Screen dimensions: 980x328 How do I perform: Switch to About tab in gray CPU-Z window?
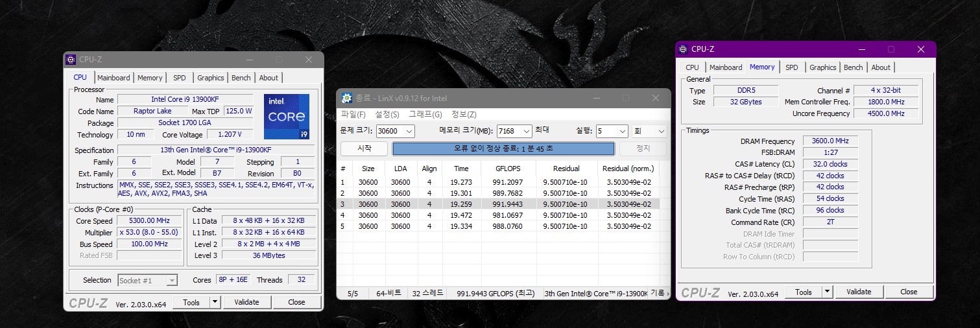[x=269, y=78]
